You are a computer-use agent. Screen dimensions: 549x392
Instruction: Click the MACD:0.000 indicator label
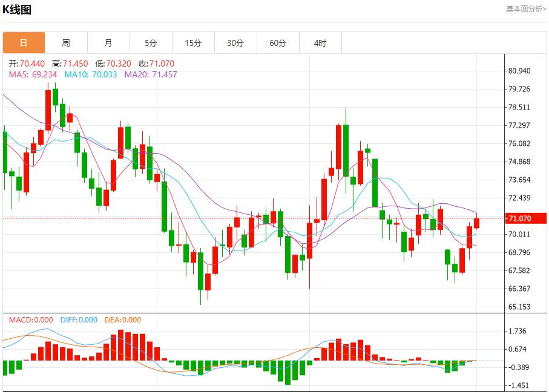(30, 320)
